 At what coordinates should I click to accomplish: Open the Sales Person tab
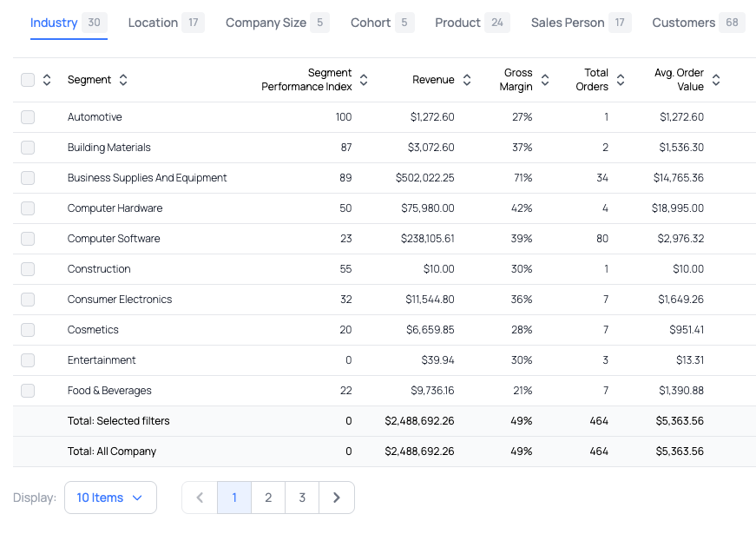(568, 23)
